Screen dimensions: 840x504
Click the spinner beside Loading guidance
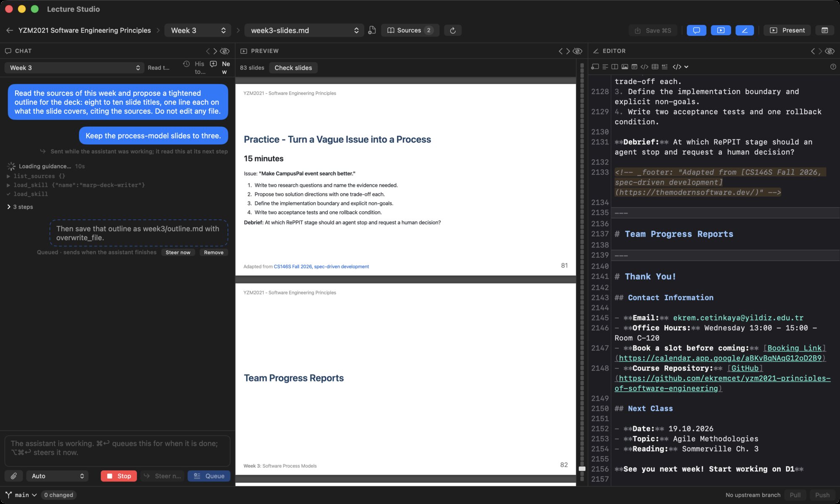pos(11,166)
